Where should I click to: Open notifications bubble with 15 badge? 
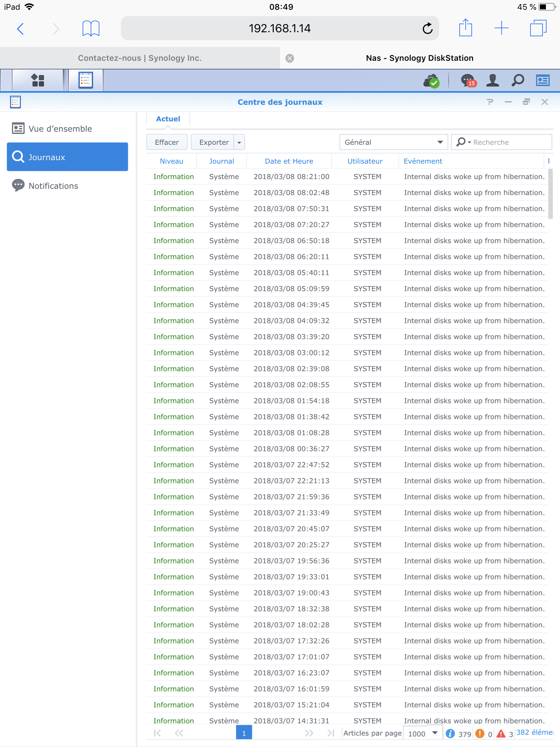coord(468,81)
